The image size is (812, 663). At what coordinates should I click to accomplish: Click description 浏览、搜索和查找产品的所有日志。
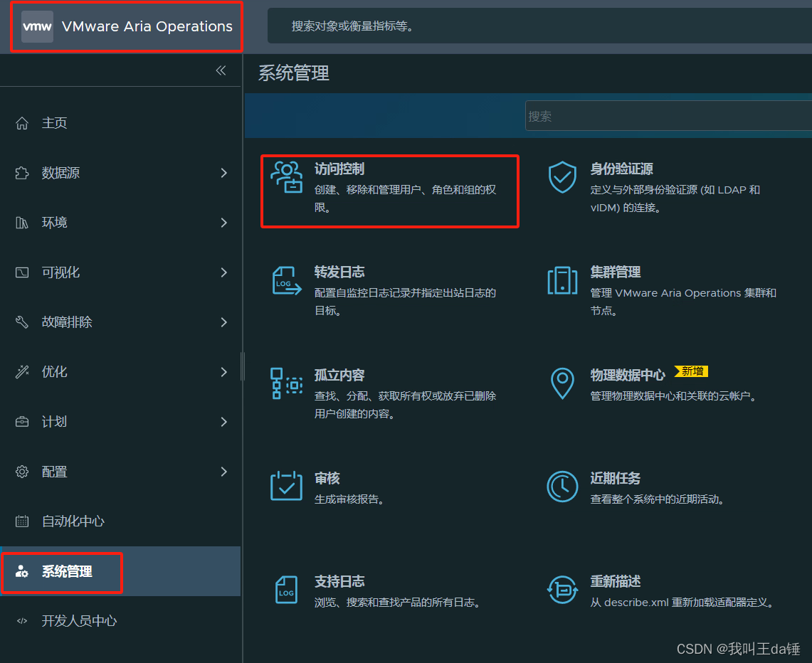(x=397, y=603)
